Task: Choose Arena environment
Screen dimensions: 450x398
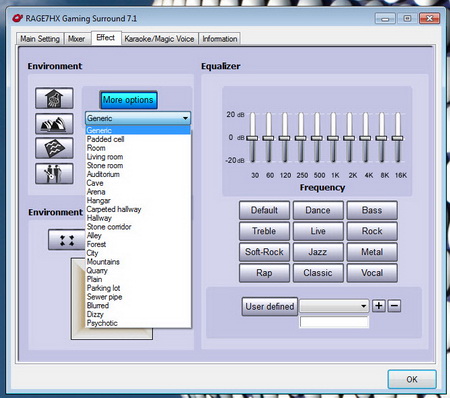Action: (138, 192)
